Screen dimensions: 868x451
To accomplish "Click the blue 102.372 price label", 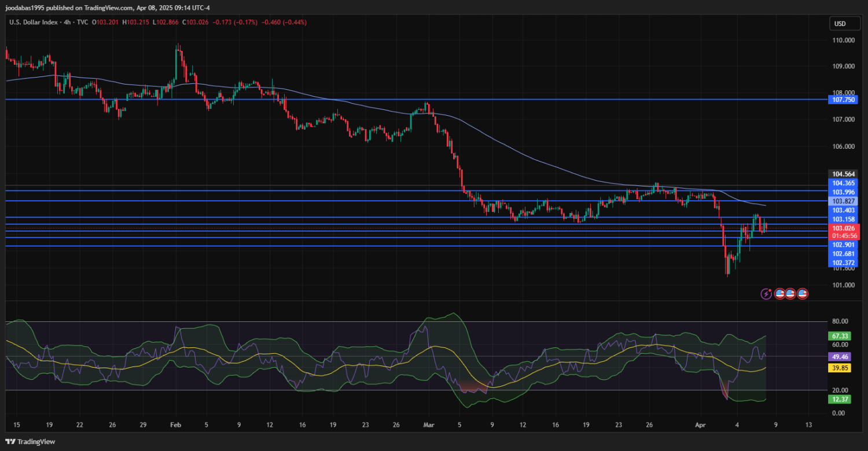I will [844, 263].
